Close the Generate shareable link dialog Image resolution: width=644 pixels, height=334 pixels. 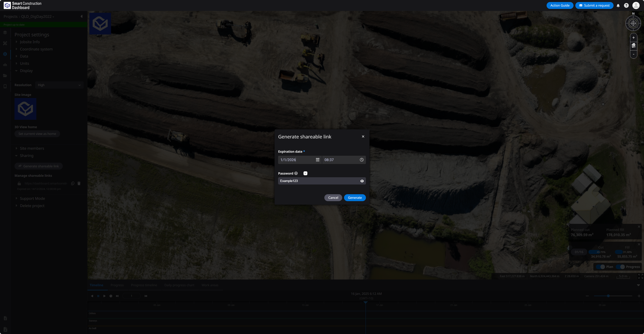point(363,137)
